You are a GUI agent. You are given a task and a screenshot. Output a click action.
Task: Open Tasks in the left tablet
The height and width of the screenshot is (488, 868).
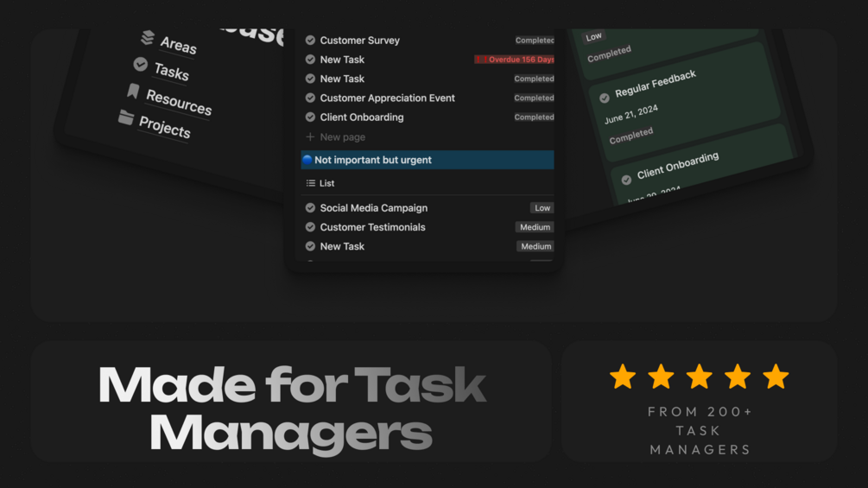click(171, 72)
